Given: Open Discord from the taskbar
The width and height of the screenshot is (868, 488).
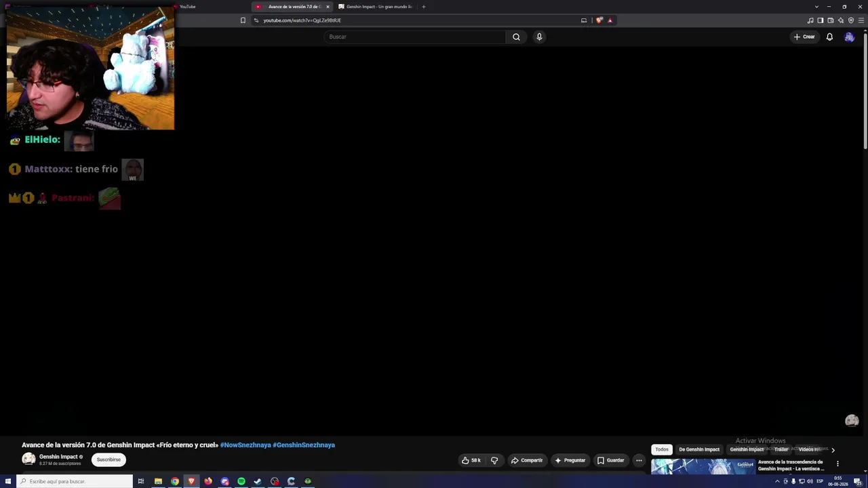Looking at the screenshot, I should (x=225, y=481).
